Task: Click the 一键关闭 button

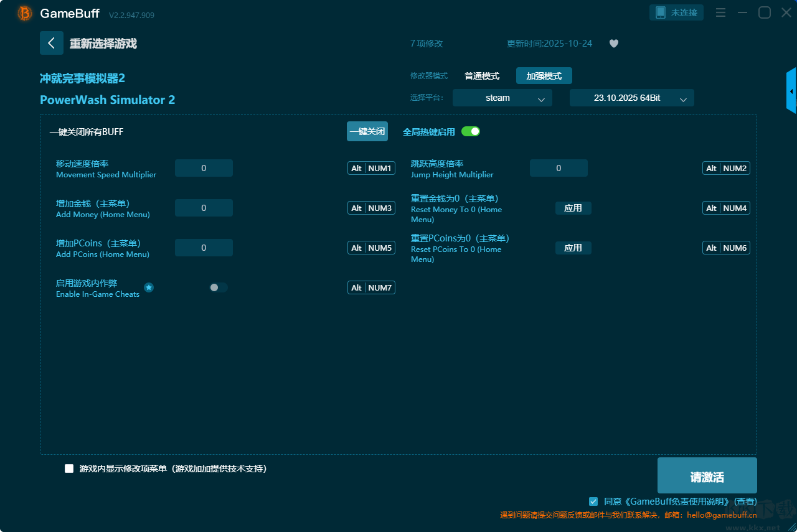Action: coord(367,131)
